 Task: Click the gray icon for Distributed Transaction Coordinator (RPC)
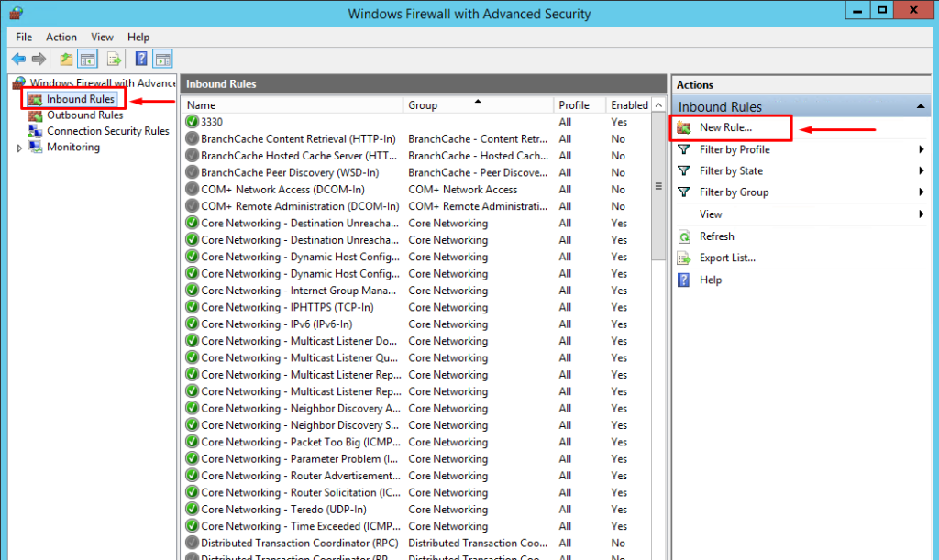click(193, 543)
